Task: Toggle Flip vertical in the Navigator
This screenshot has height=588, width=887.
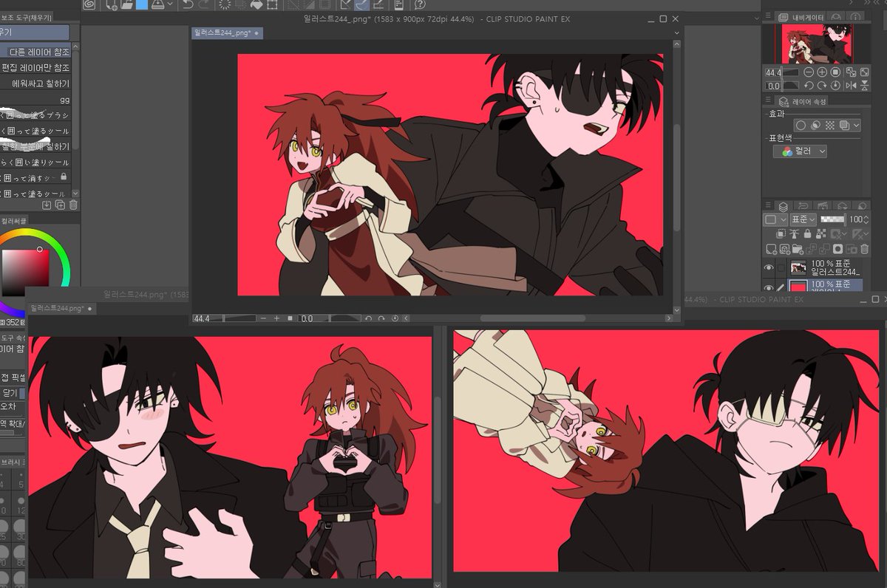Action: pyautogui.click(x=865, y=86)
